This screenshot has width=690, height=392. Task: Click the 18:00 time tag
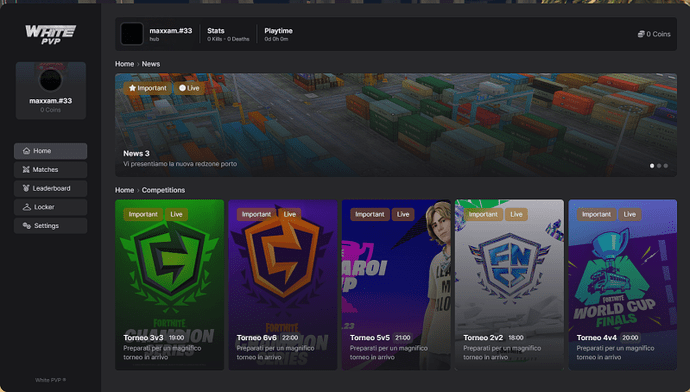pos(516,338)
